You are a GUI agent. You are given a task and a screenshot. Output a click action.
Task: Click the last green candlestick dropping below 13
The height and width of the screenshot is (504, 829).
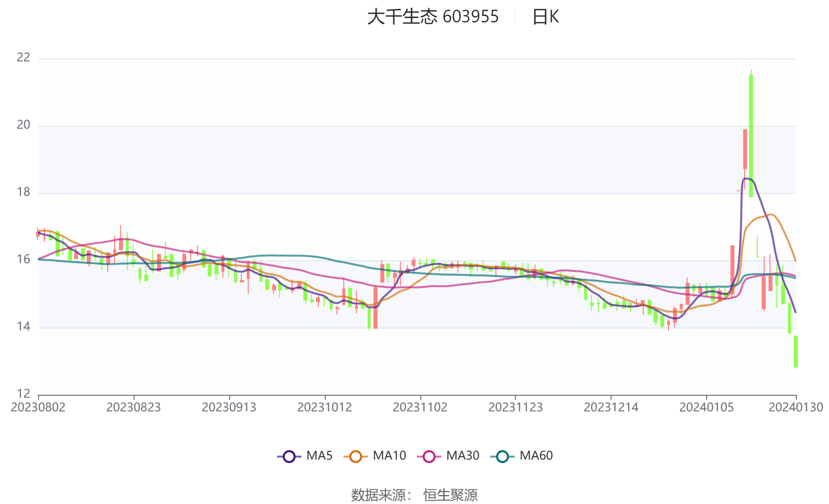(796, 351)
